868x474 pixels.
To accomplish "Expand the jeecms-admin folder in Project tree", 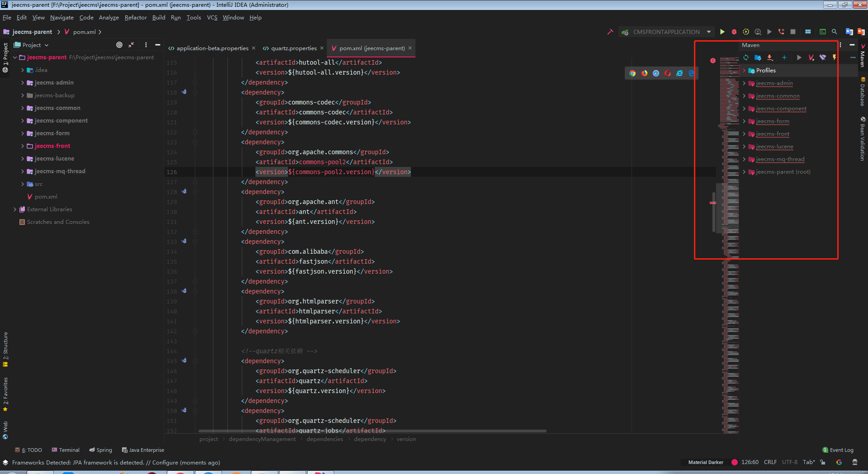I will click(x=23, y=83).
